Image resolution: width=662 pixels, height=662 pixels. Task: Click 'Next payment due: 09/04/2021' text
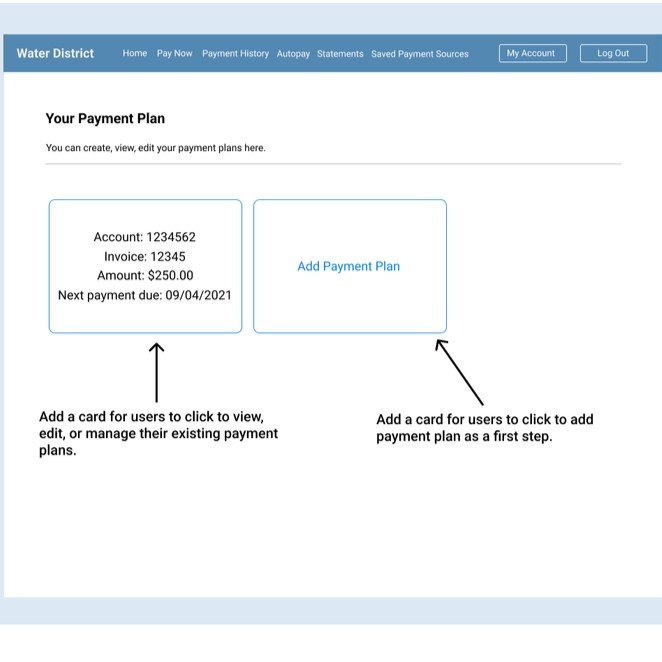point(145,295)
